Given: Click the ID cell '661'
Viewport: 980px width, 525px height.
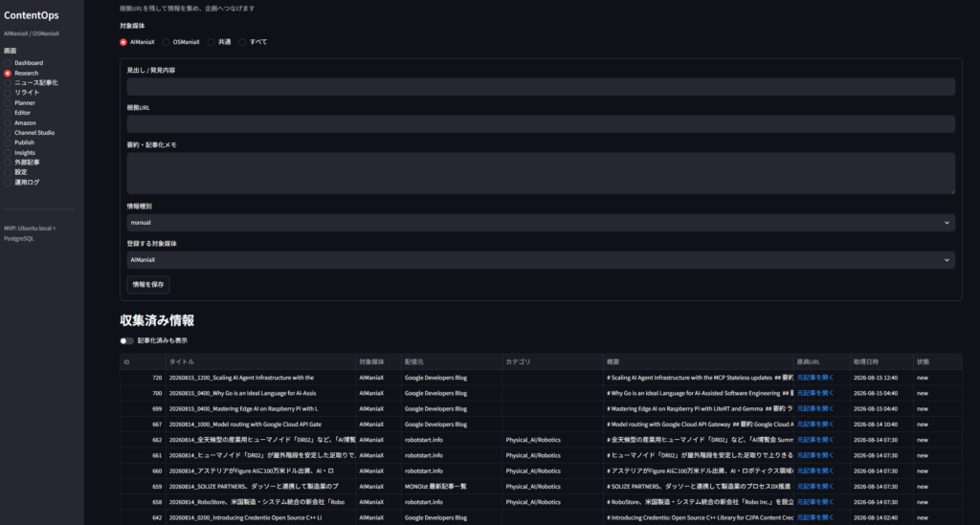Looking at the screenshot, I should click(143, 456).
